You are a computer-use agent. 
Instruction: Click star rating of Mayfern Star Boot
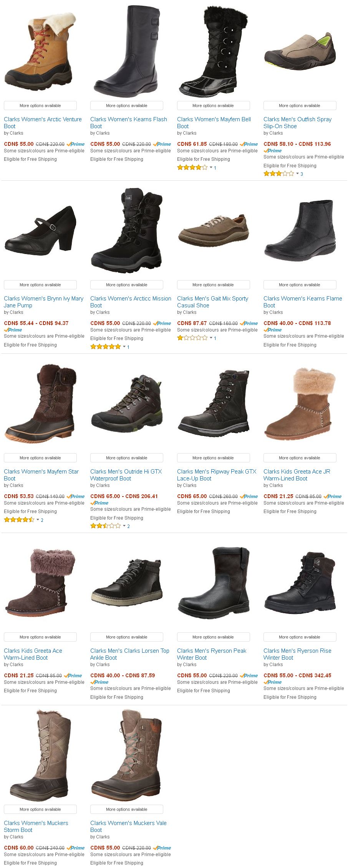19,520
